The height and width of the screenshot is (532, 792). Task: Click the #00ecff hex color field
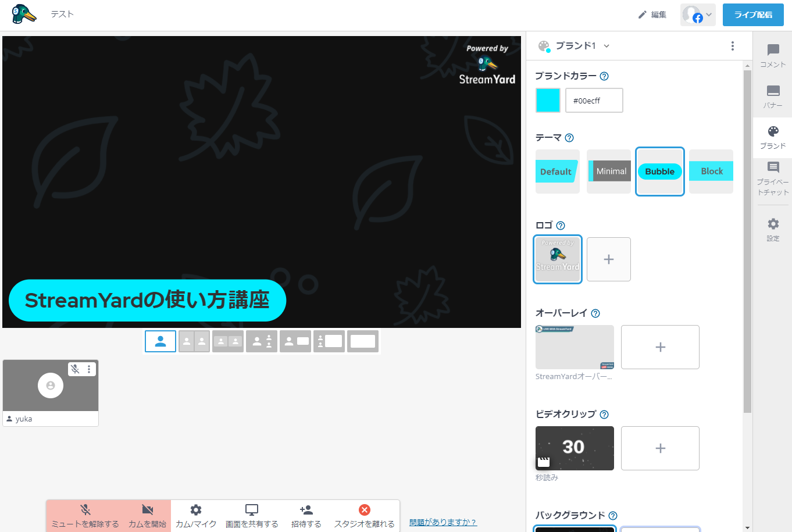(x=594, y=100)
